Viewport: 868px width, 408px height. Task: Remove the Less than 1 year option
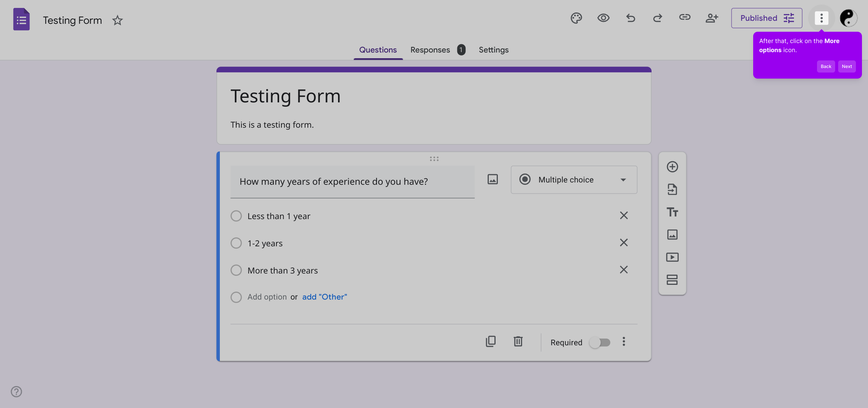click(x=624, y=215)
